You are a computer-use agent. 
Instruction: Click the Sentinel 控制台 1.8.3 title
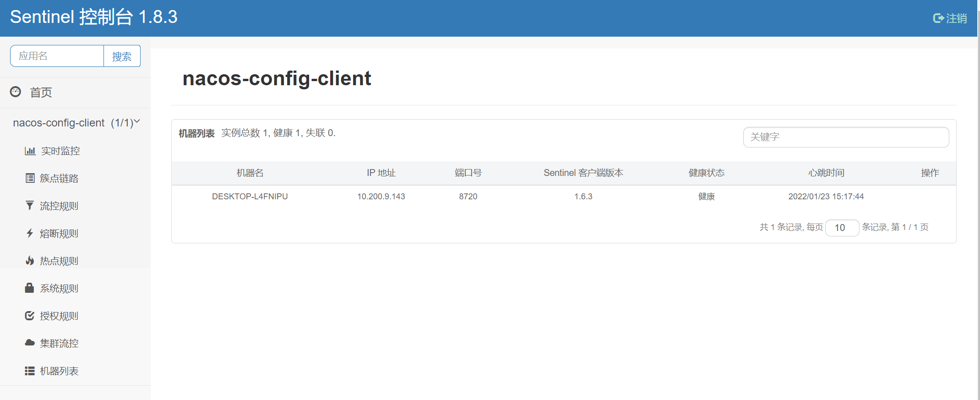tap(94, 17)
